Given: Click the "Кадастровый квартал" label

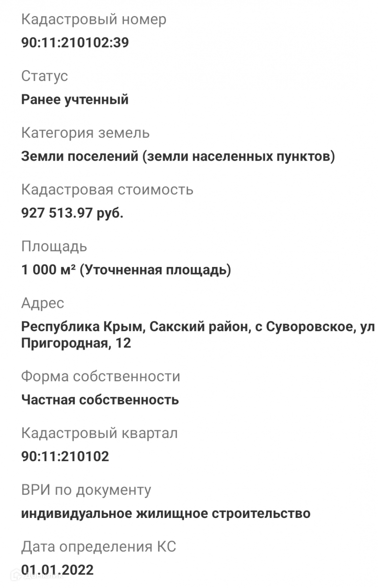Looking at the screenshot, I should point(99,433).
